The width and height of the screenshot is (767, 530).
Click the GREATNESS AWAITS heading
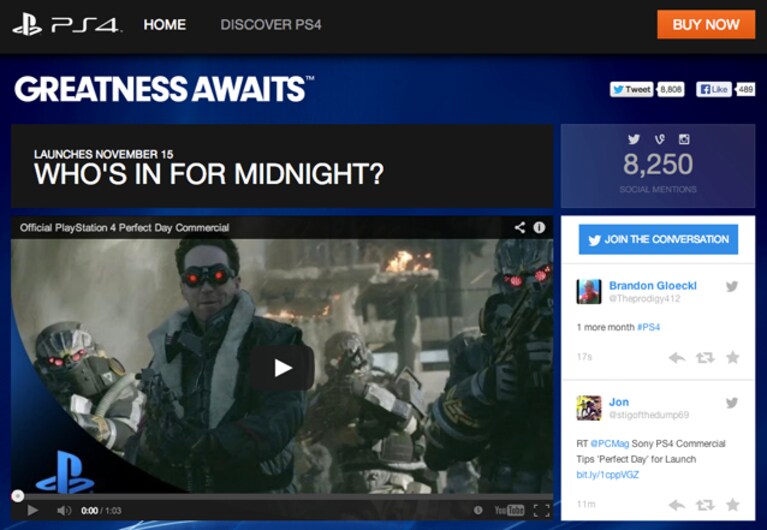click(x=164, y=89)
